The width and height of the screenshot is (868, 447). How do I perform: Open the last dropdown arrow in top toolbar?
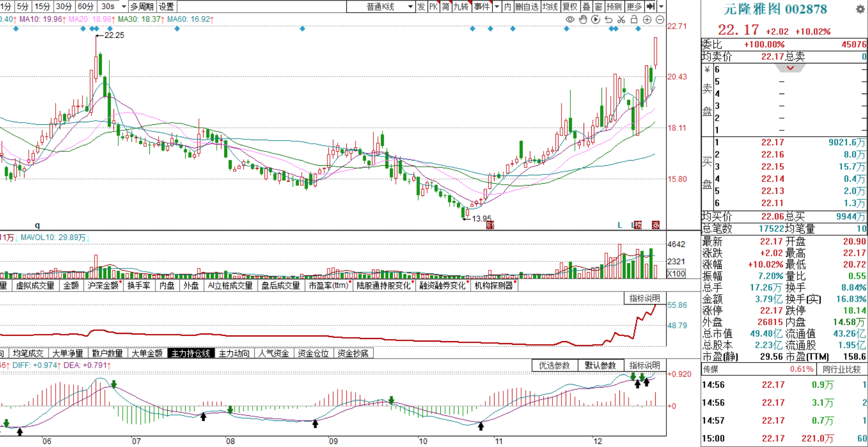pyautogui.click(x=661, y=6)
